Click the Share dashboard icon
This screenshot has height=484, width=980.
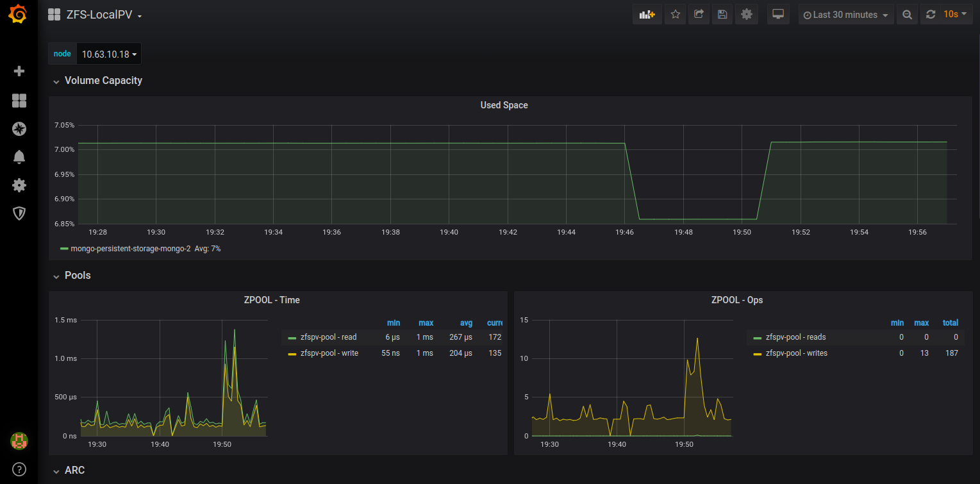point(699,15)
